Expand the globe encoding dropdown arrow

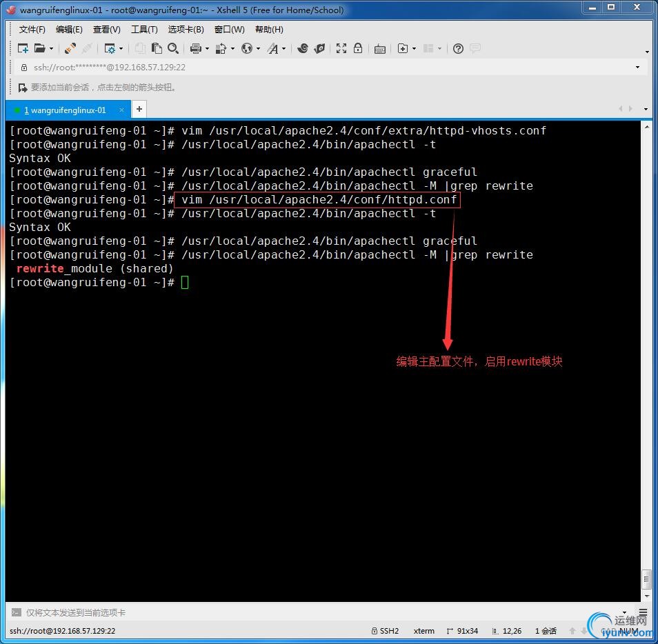[x=258, y=49]
